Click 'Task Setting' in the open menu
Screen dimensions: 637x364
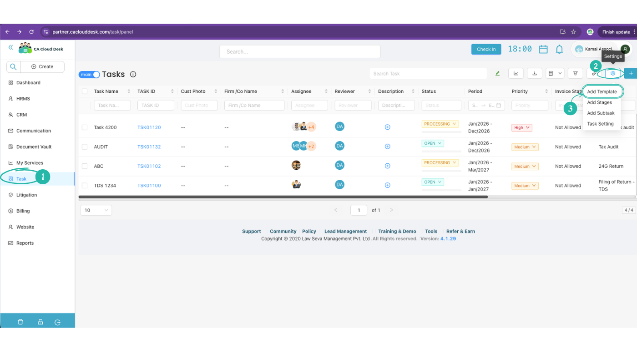601,123
